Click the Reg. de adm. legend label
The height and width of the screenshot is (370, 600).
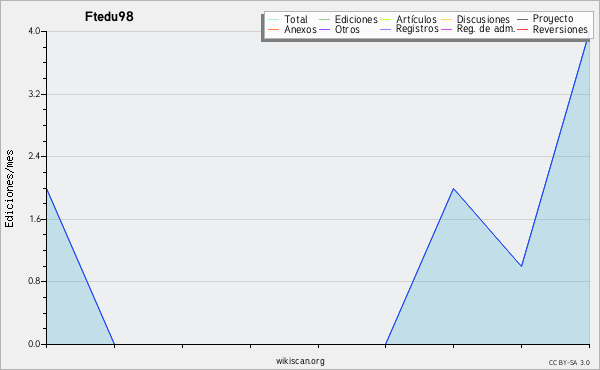coord(486,29)
